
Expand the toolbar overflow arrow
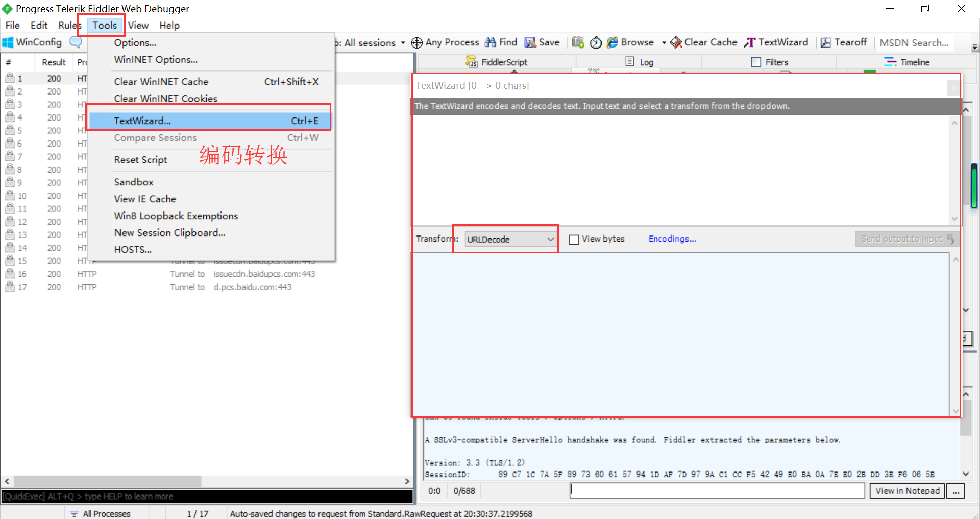pos(975,48)
